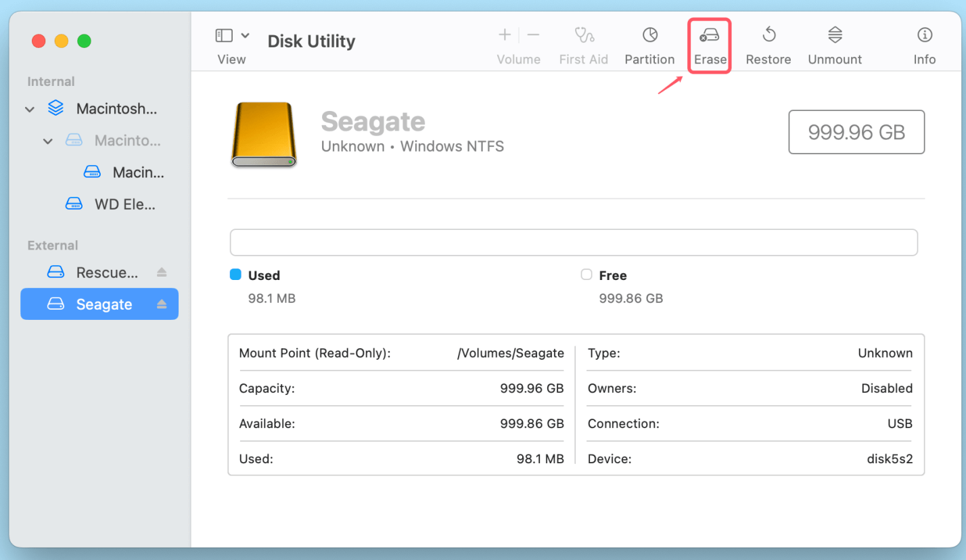Click the Remove Volume minus icon
The image size is (966, 560).
pyautogui.click(x=534, y=34)
